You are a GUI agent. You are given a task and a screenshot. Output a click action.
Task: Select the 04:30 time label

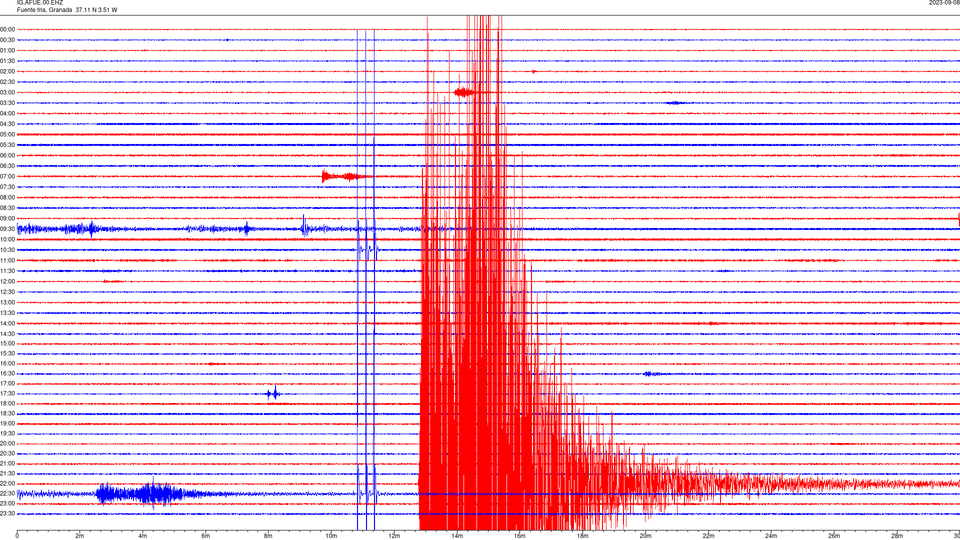tap(7, 124)
